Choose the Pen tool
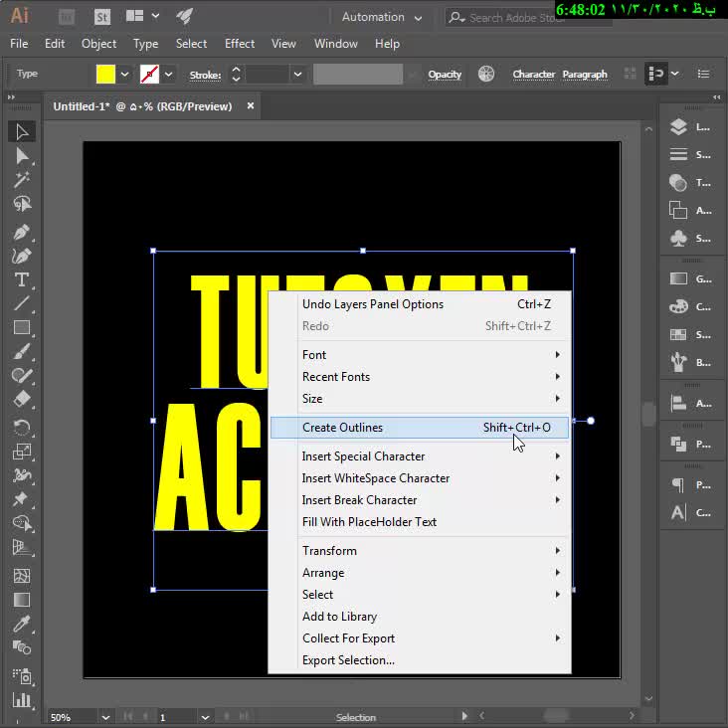728x728 pixels. point(21,232)
